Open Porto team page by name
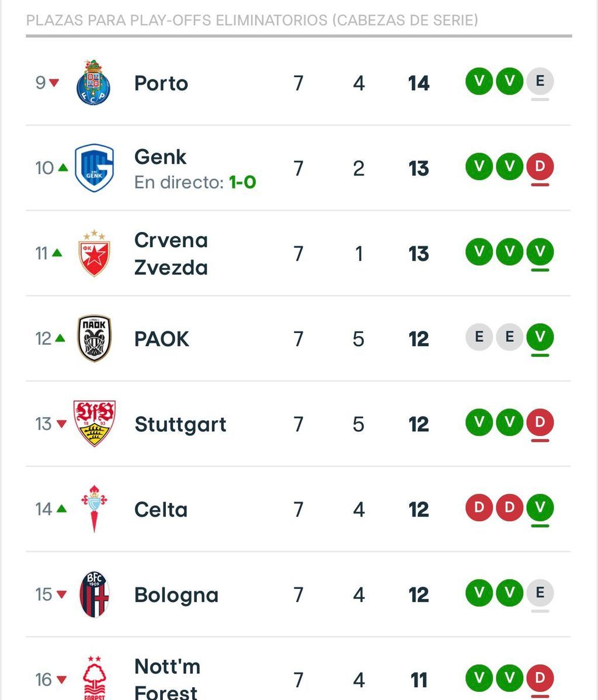 [161, 83]
